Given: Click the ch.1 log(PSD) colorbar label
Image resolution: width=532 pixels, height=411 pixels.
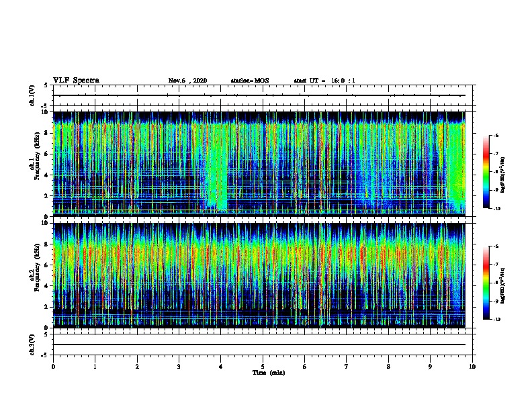Looking at the screenshot, I should [x=503, y=175].
